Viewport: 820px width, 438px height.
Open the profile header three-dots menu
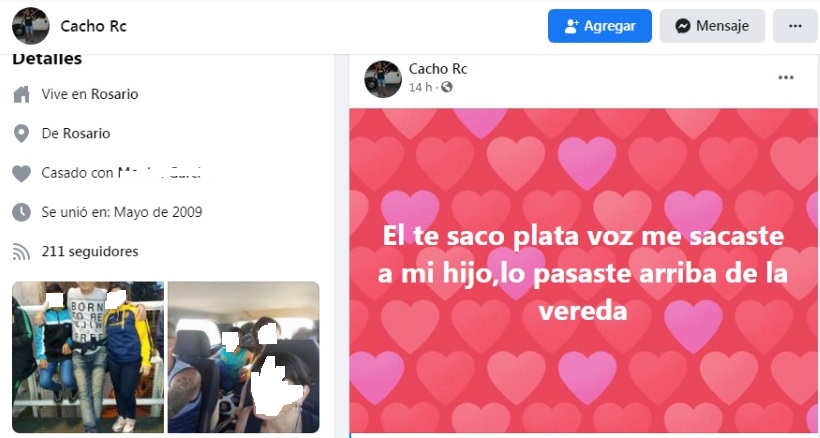coord(795,26)
